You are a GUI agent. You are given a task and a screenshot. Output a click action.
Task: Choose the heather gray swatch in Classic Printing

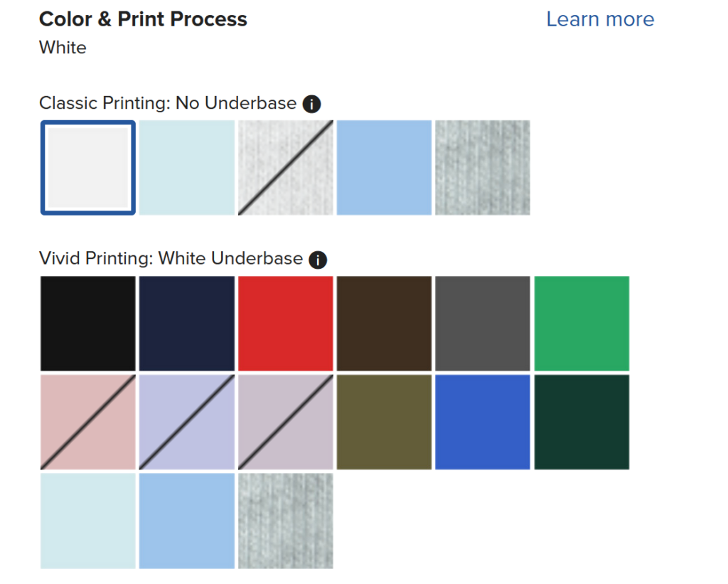[x=483, y=168]
